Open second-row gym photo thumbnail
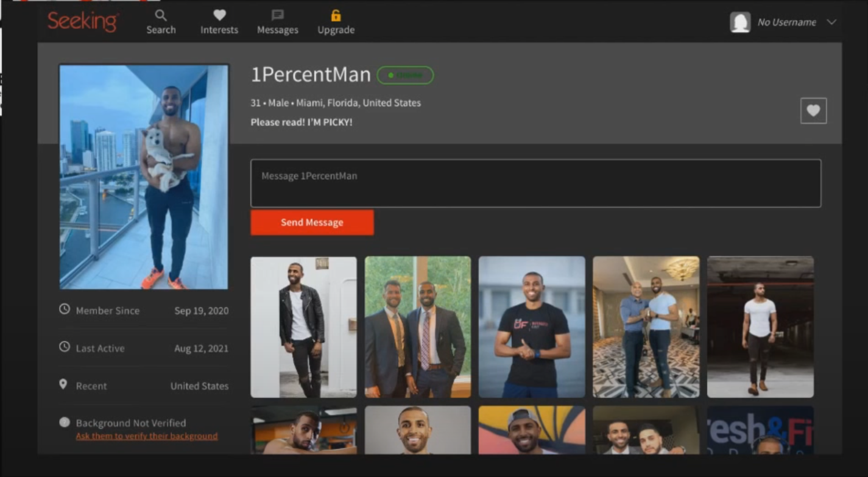The width and height of the screenshot is (868, 477). 303,430
